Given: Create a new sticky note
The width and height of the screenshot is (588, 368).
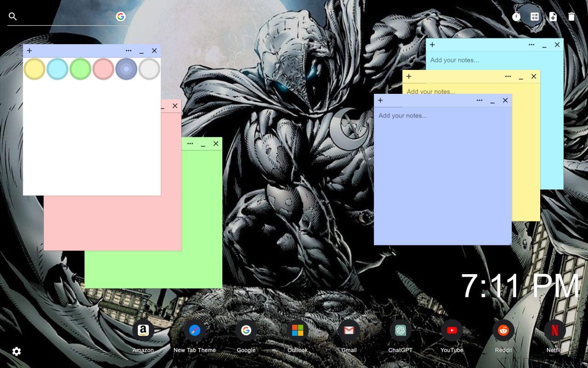Looking at the screenshot, I should coord(553,17).
